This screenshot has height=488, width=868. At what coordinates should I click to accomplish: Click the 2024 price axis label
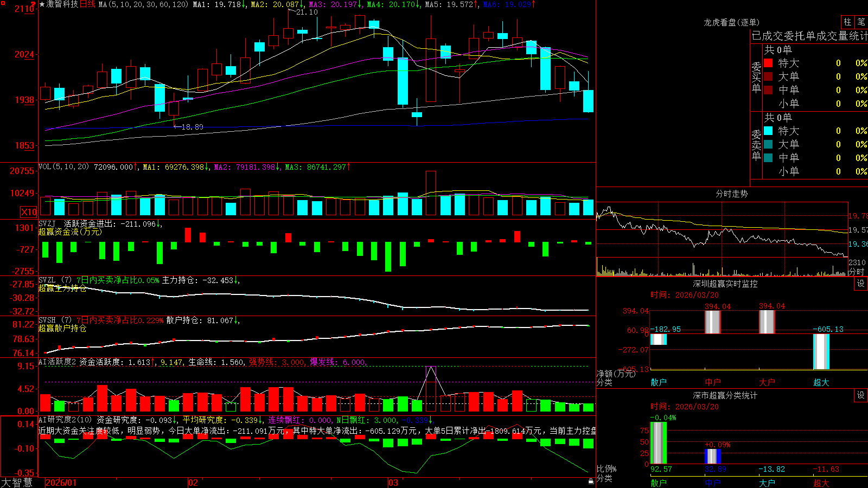pos(24,54)
